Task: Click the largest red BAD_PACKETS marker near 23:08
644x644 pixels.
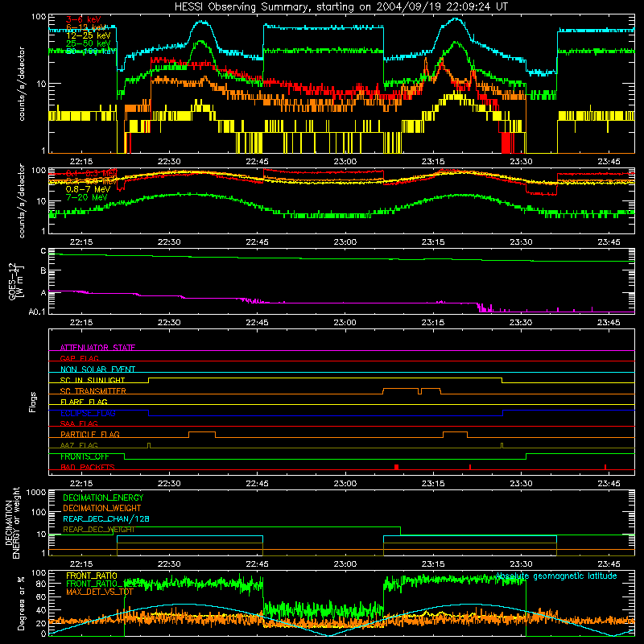Action: pos(396,467)
